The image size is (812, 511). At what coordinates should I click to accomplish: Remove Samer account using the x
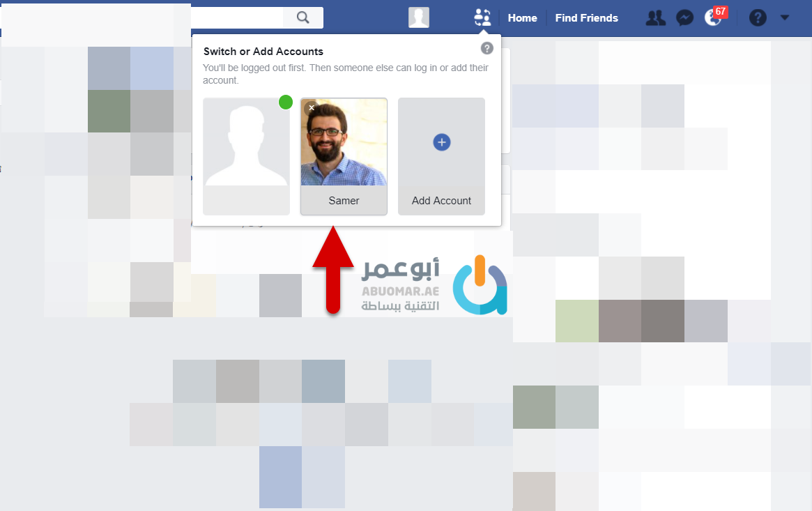coord(312,107)
